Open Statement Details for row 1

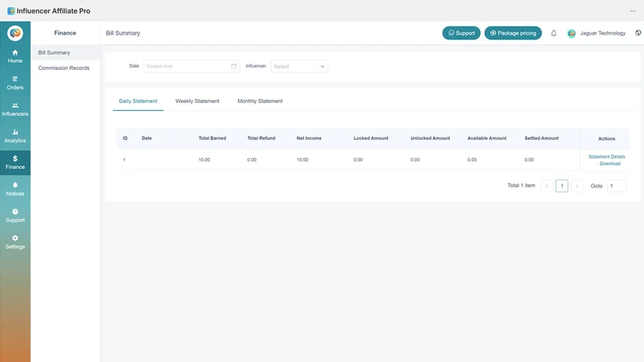tap(607, 156)
